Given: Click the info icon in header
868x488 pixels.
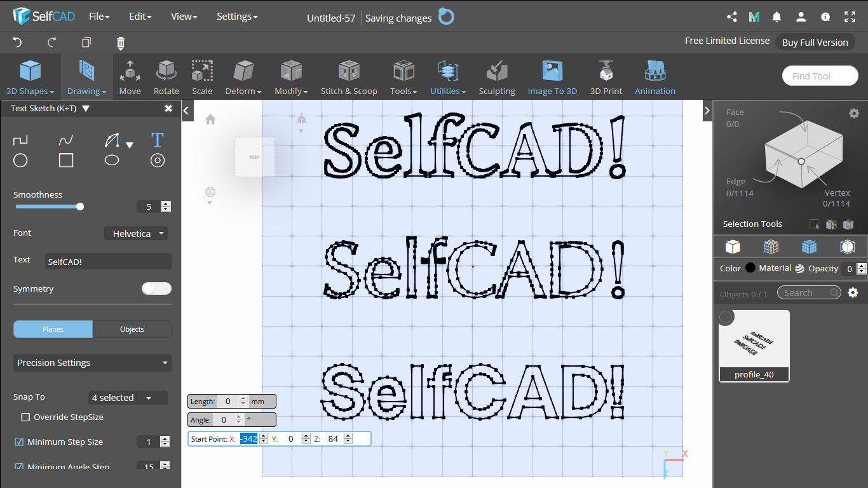Looking at the screenshot, I should [x=825, y=17].
